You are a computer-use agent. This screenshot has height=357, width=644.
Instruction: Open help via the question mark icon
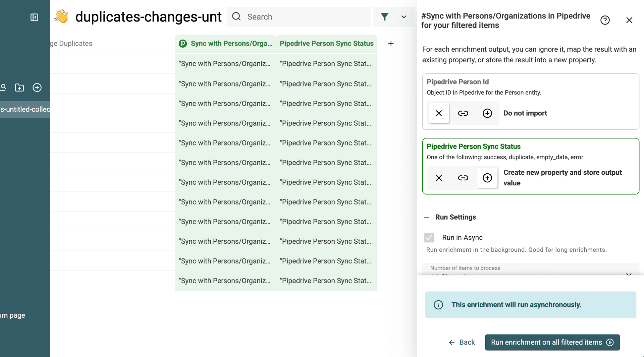[605, 20]
